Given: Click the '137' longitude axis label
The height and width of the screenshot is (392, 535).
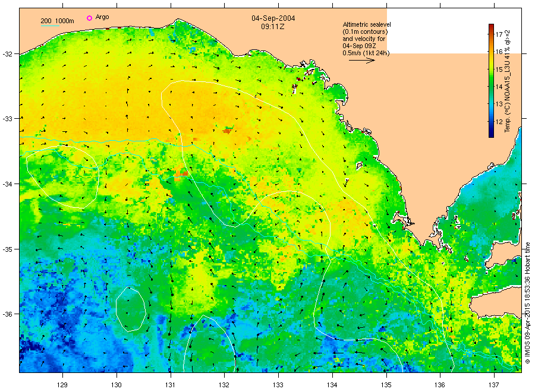Looking at the screenshot, I should pyautogui.click(x=494, y=385).
